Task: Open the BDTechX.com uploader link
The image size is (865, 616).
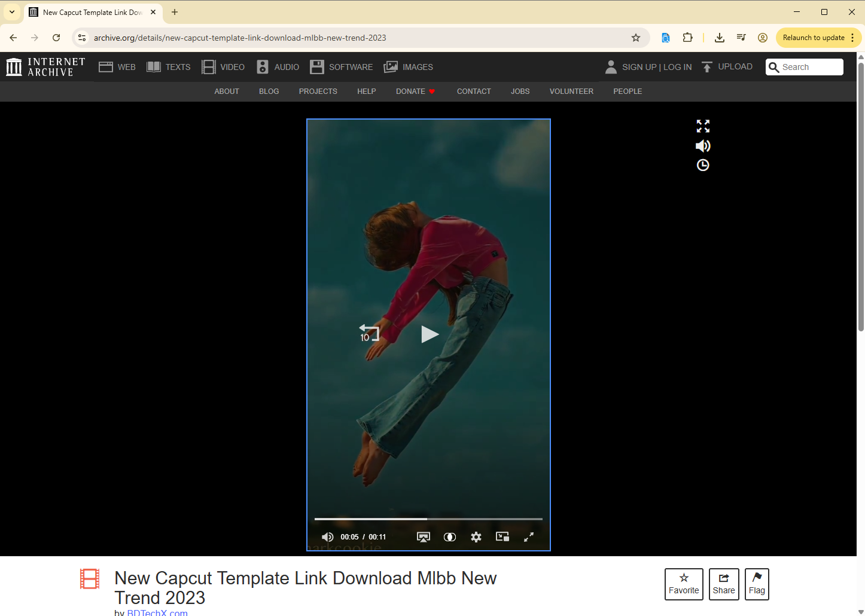Action: [x=157, y=612]
